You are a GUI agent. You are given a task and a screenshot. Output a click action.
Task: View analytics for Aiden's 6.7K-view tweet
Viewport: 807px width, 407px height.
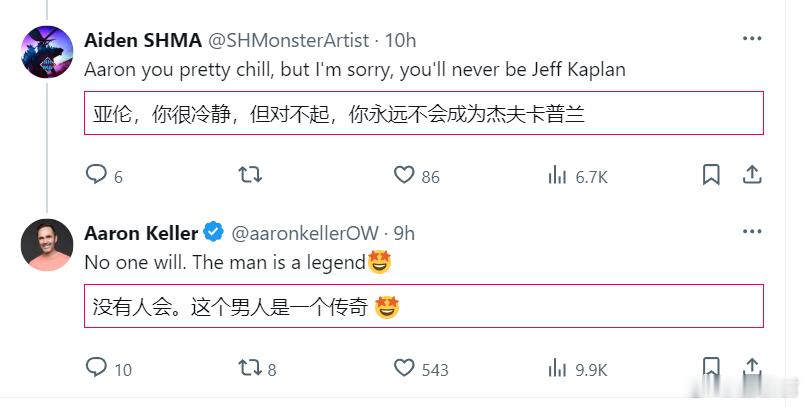[558, 175]
